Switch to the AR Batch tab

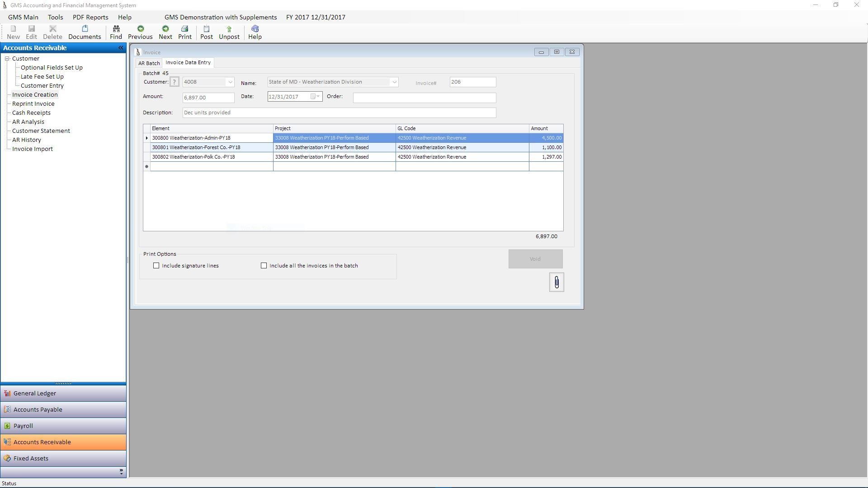[149, 63]
